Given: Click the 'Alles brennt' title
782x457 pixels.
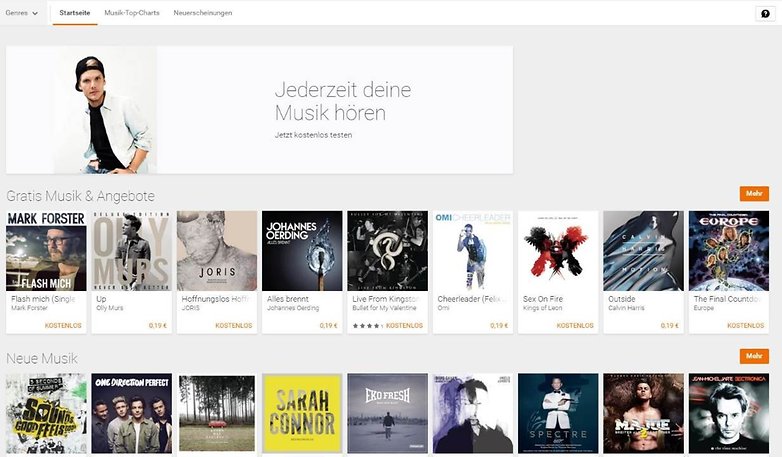Looking at the screenshot, I should pyautogui.click(x=288, y=299).
